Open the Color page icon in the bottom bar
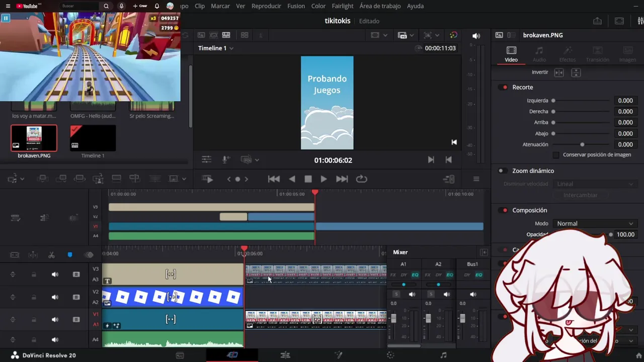The image size is (644, 362). pyautogui.click(x=390, y=355)
